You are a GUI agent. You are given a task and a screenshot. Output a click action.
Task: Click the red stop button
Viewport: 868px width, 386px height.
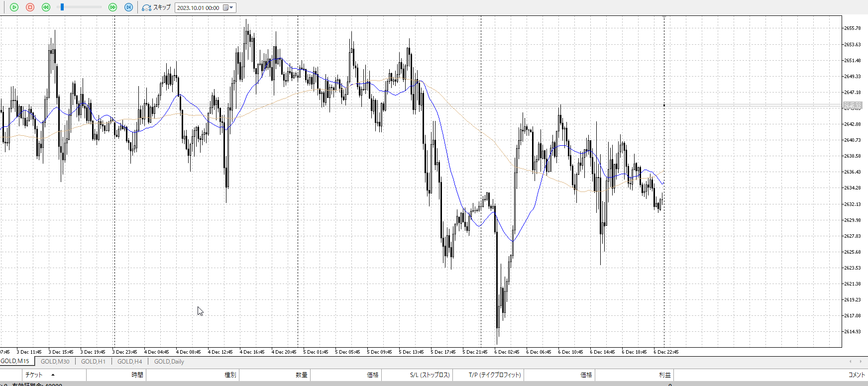pos(30,7)
